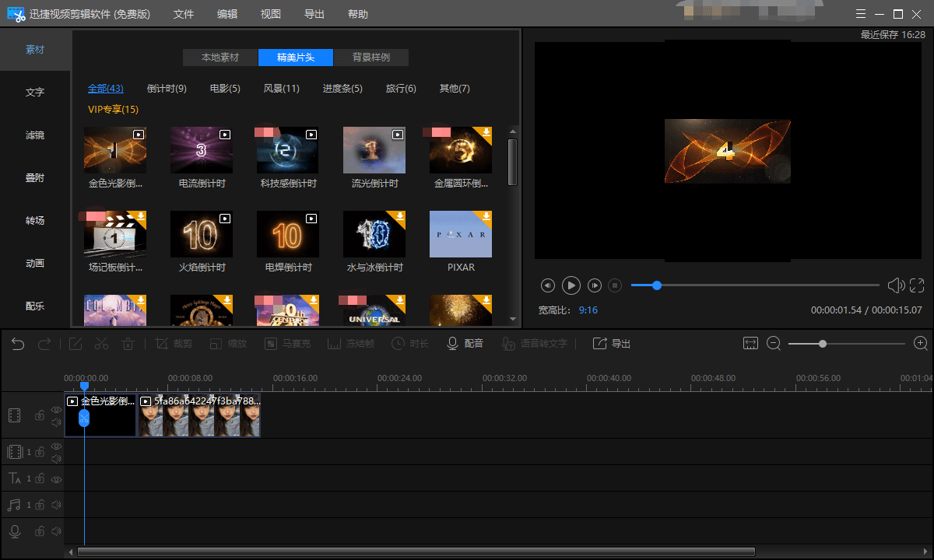934x560 pixels.
Task: Toggle visibility eye of main video track
Action: click(x=56, y=410)
